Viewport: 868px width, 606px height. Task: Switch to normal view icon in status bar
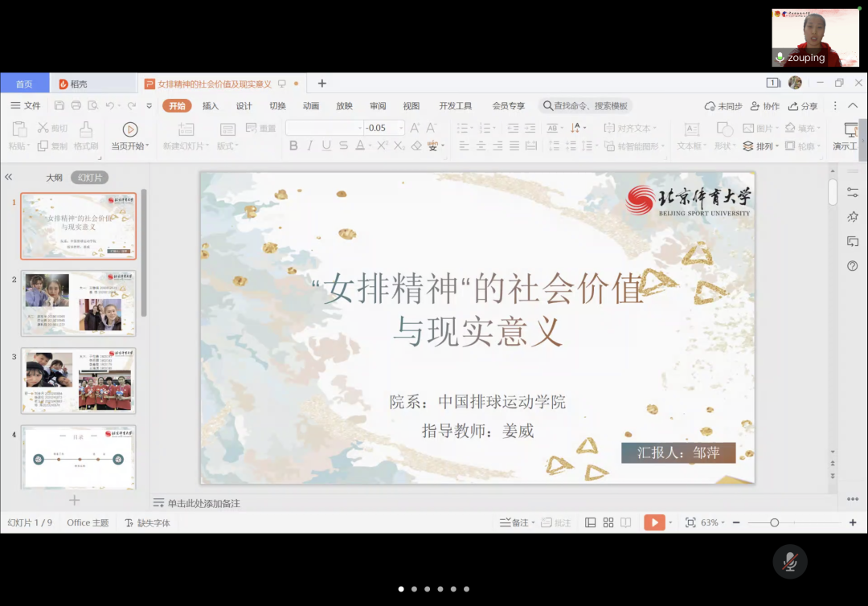tap(590, 522)
